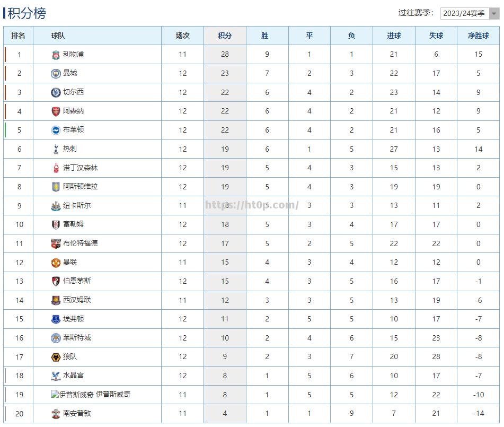Click the Manchester United crest icon

coord(56,263)
